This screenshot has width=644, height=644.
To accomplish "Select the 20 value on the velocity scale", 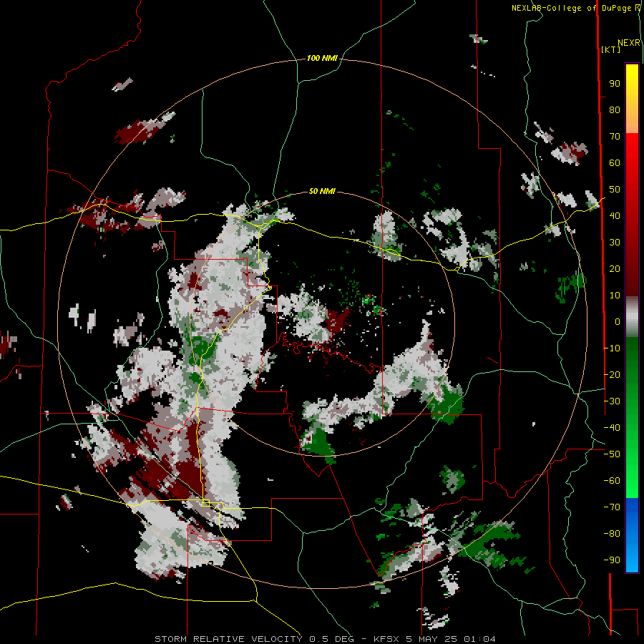I will [x=615, y=269].
